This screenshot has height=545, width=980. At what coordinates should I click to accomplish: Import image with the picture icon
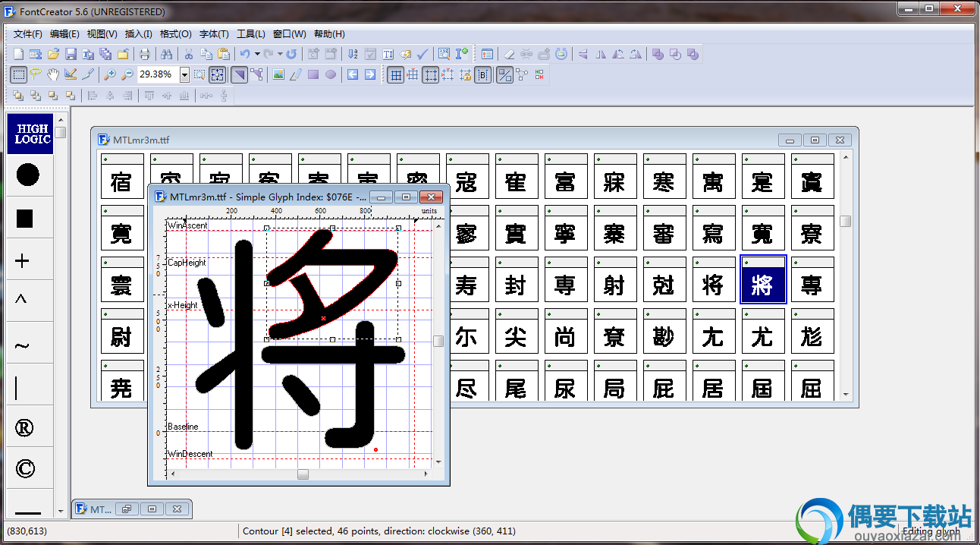278,74
